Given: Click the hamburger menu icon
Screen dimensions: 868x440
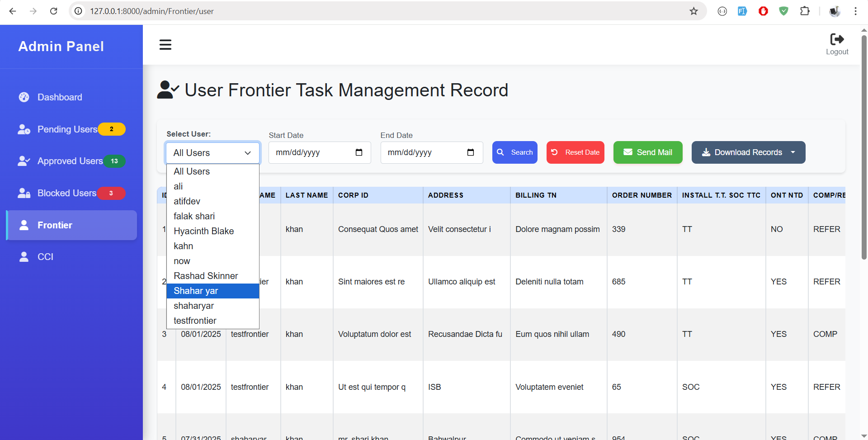Looking at the screenshot, I should point(165,45).
